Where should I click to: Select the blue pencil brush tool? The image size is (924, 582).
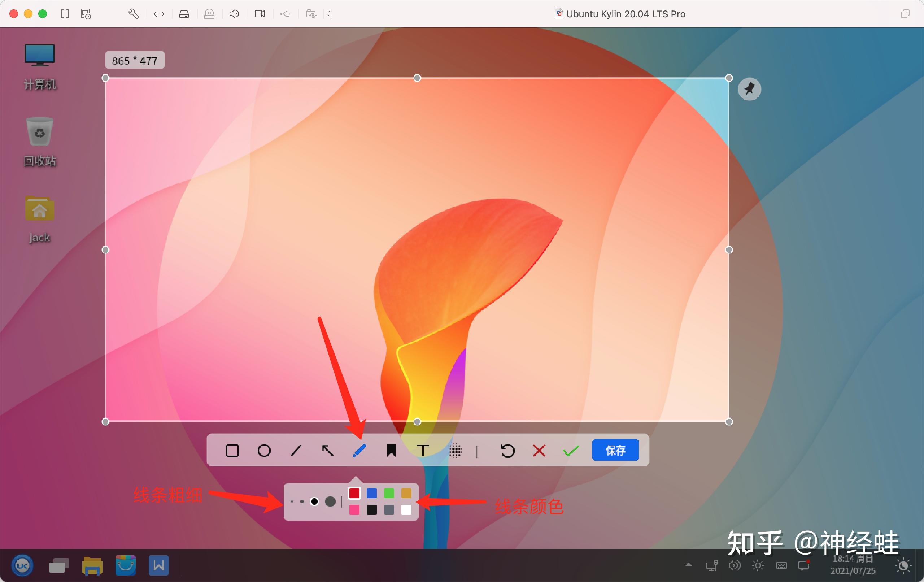359,450
